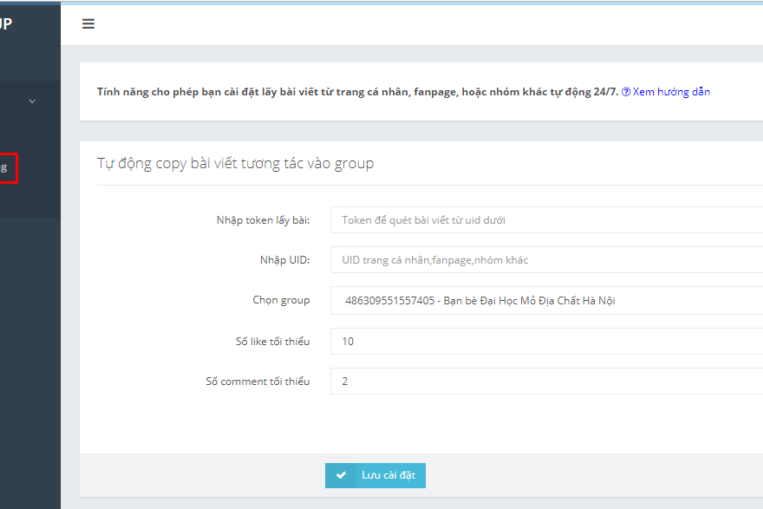Focus the Nhập token lấy bài field

[x=546, y=220]
